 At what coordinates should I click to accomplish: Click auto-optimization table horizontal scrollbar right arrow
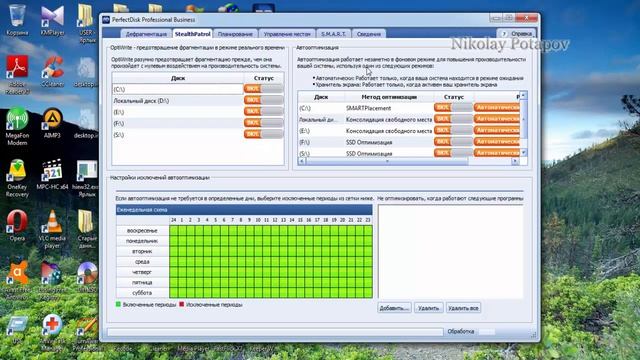(515, 161)
